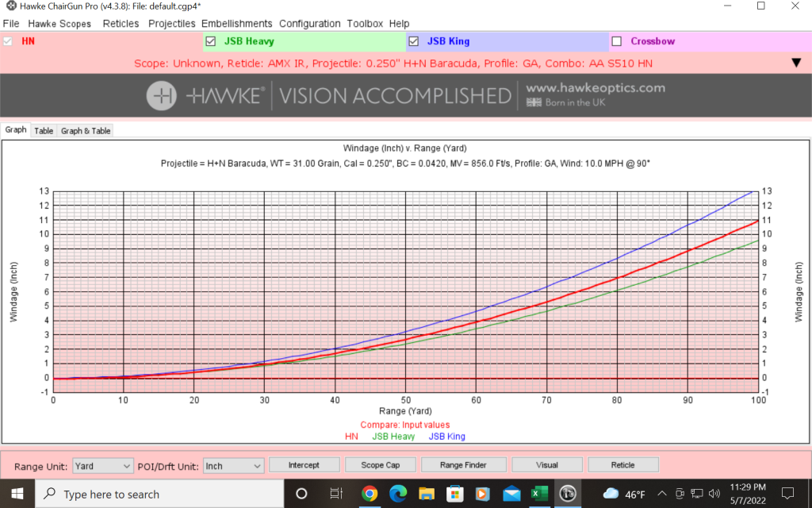Switch to the Graph tab
812x508 pixels.
tap(16, 130)
